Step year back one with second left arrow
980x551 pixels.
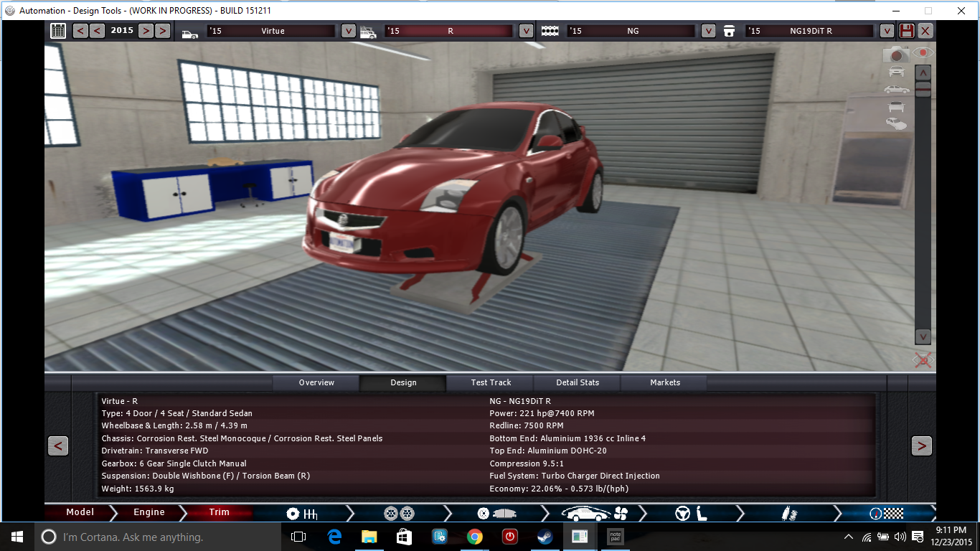[98, 31]
